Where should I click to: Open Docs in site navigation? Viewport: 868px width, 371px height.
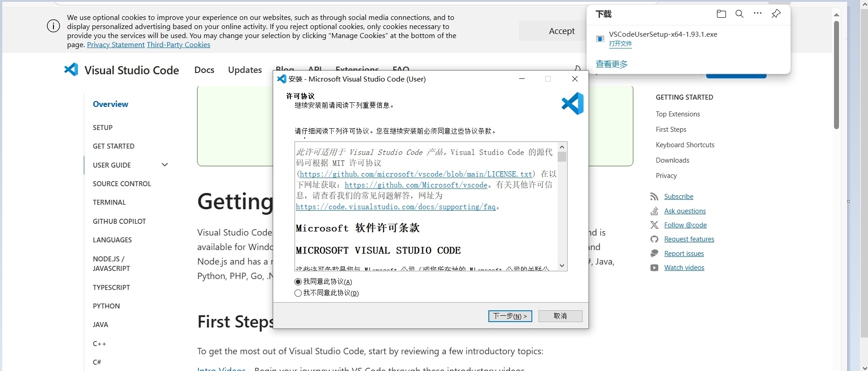pos(204,70)
